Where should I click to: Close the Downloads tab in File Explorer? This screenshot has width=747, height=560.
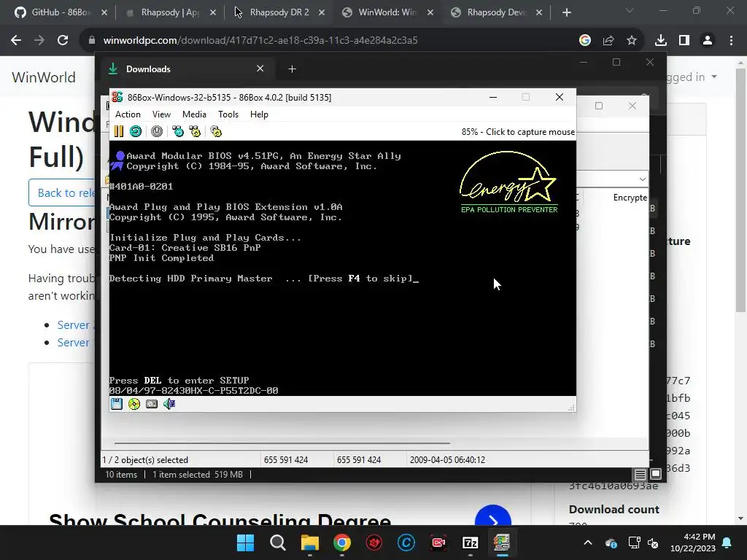point(260,69)
